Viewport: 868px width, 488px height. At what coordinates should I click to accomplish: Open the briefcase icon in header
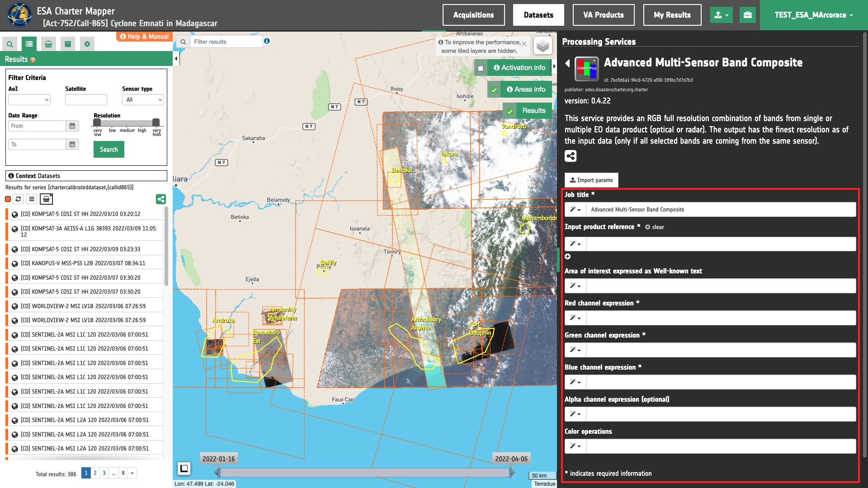point(748,15)
